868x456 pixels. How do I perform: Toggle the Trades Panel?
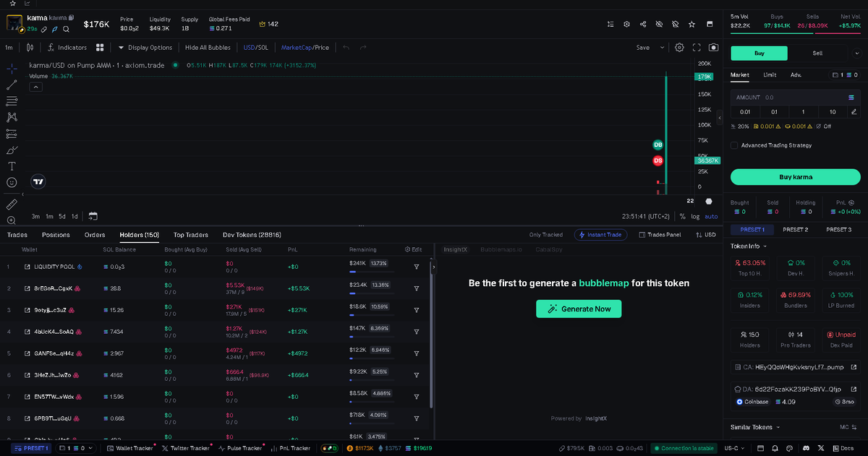(x=660, y=235)
